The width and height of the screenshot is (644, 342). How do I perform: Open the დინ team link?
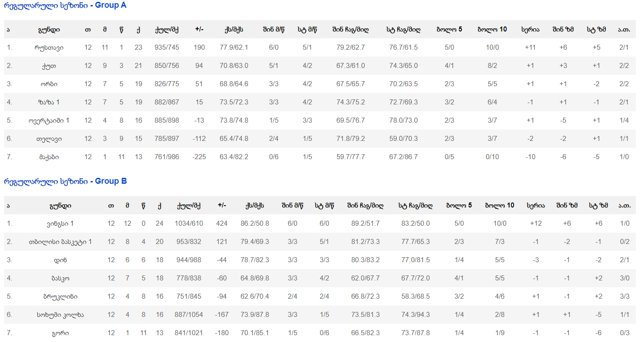pyautogui.click(x=60, y=260)
